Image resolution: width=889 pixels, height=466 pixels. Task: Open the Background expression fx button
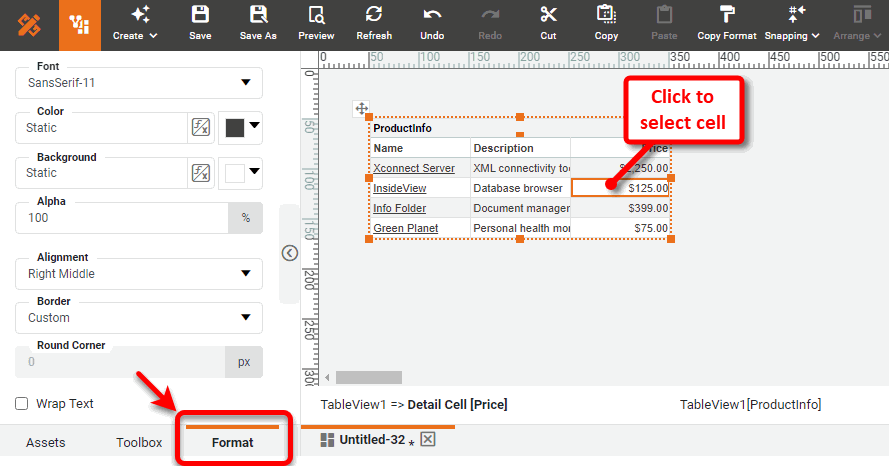pos(201,173)
